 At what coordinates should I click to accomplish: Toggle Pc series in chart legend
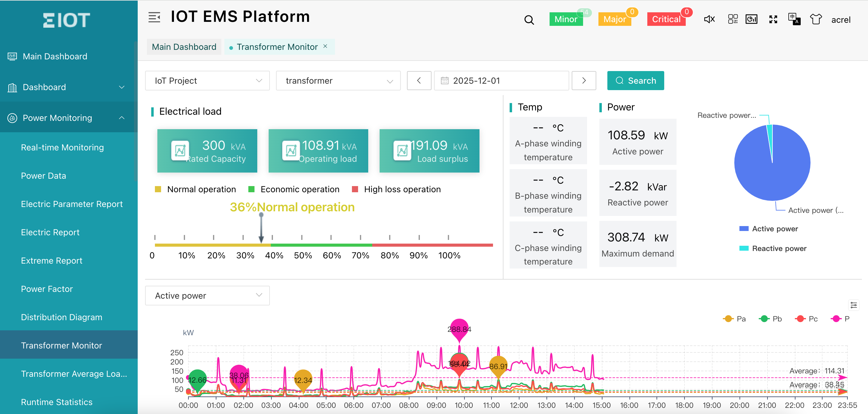click(x=807, y=319)
